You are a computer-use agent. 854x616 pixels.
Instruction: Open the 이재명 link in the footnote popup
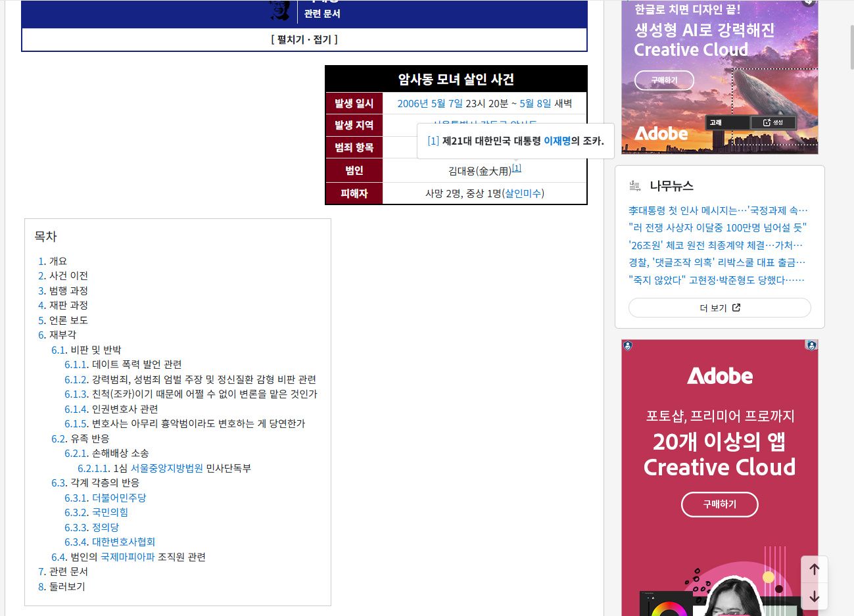pyautogui.click(x=557, y=141)
